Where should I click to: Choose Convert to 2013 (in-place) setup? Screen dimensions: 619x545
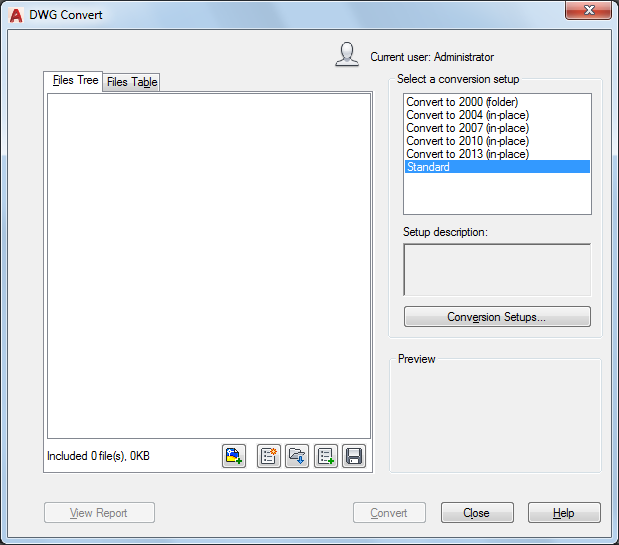(467, 154)
